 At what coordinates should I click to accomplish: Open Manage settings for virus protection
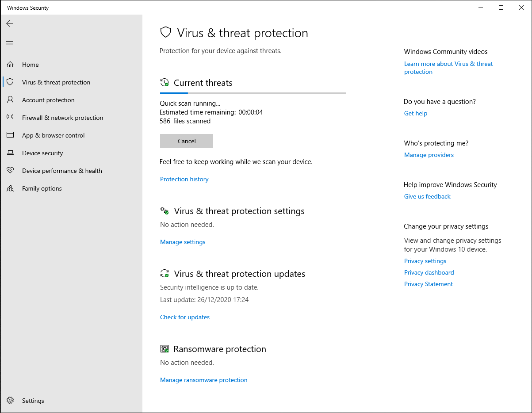click(x=183, y=242)
